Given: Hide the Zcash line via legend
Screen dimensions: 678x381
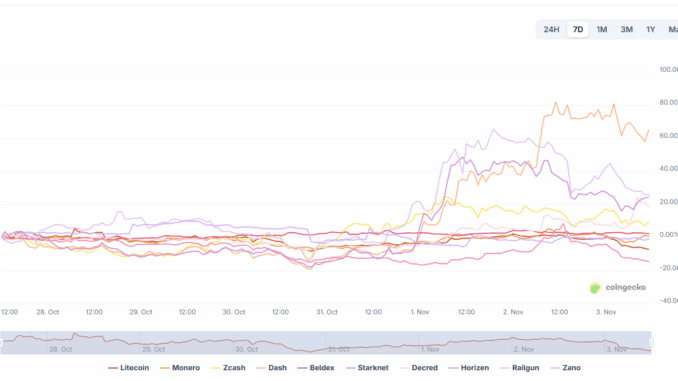Looking at the screenshot, I should [228, 368].
